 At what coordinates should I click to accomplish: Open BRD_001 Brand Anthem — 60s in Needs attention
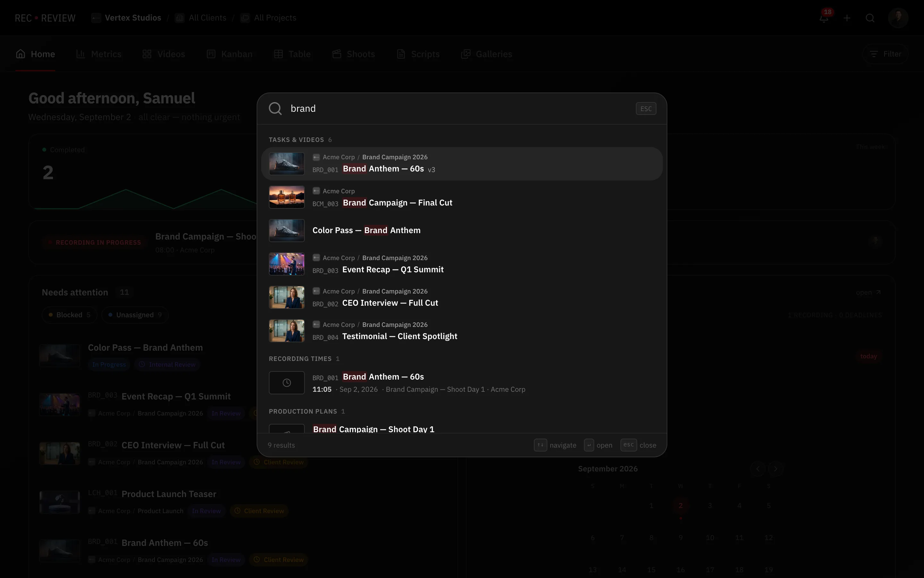point(165,543)
